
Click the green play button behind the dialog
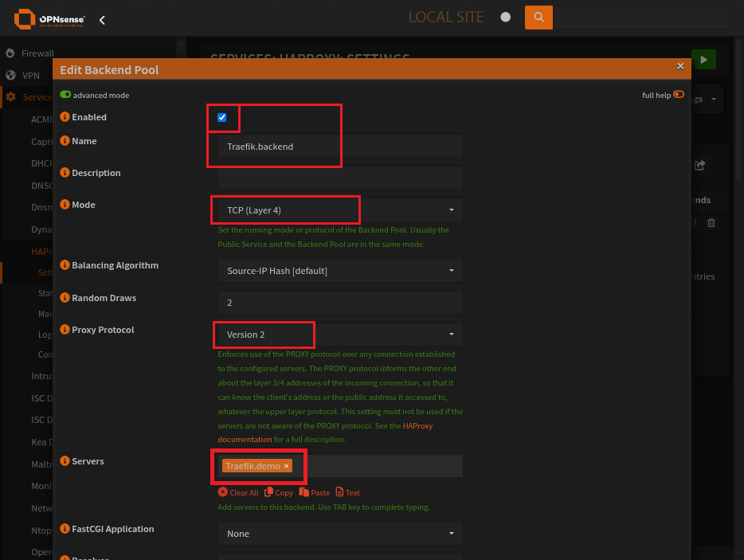703,59
